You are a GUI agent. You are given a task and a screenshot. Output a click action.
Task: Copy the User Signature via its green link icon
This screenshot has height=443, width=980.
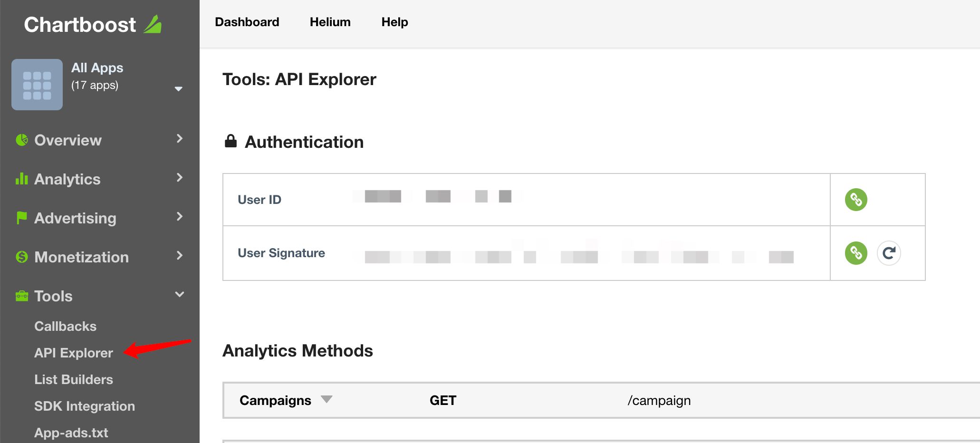point(856,253)
